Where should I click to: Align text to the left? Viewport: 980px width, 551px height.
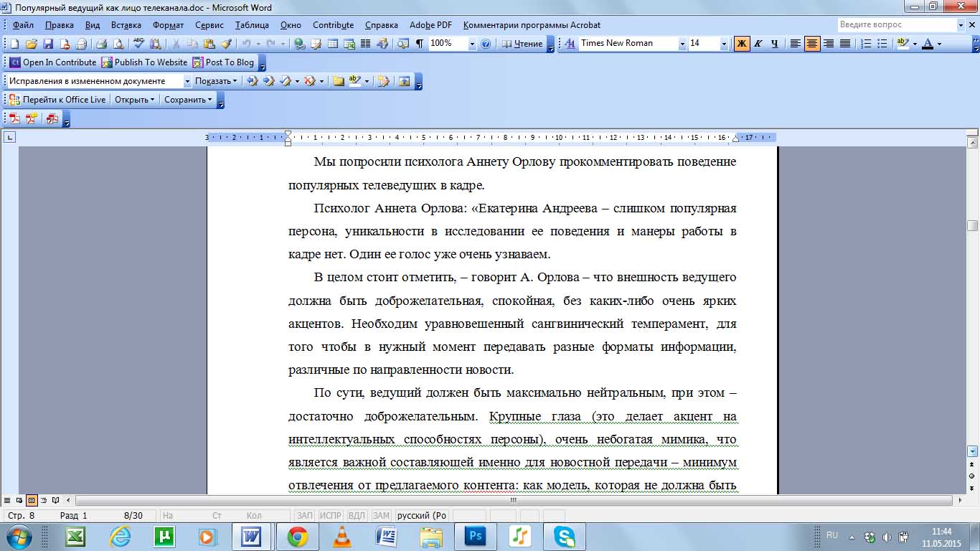tap(796, 44)
